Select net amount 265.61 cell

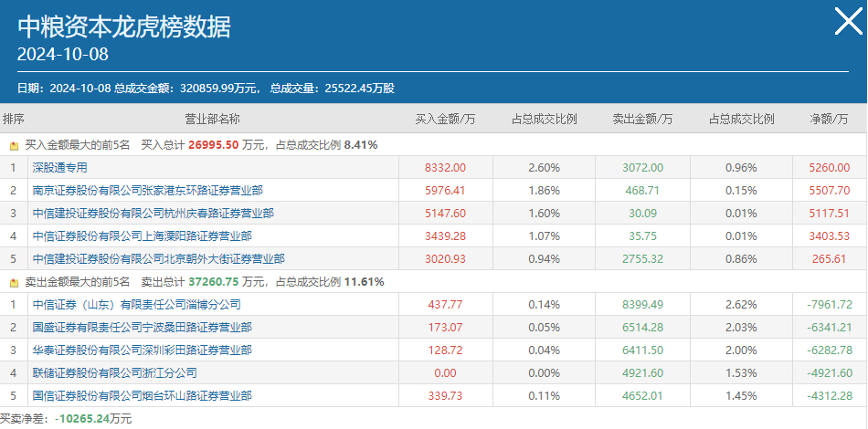coord(831,258)
